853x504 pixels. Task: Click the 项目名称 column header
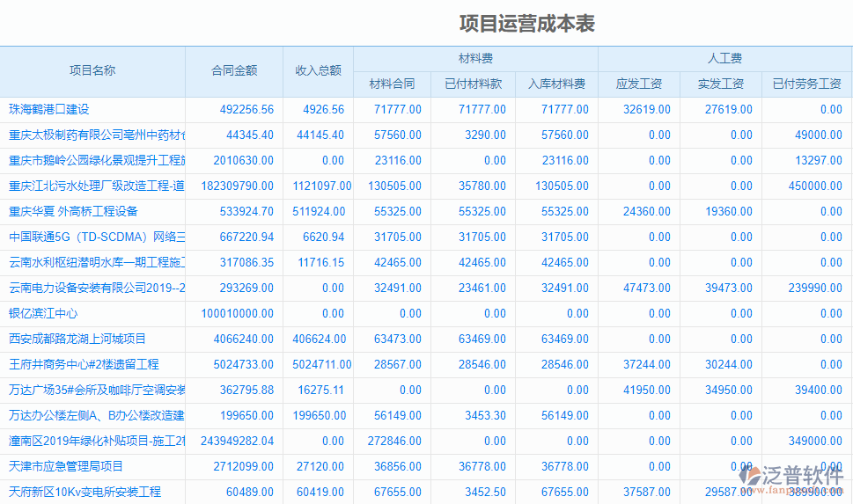point(92,71)
